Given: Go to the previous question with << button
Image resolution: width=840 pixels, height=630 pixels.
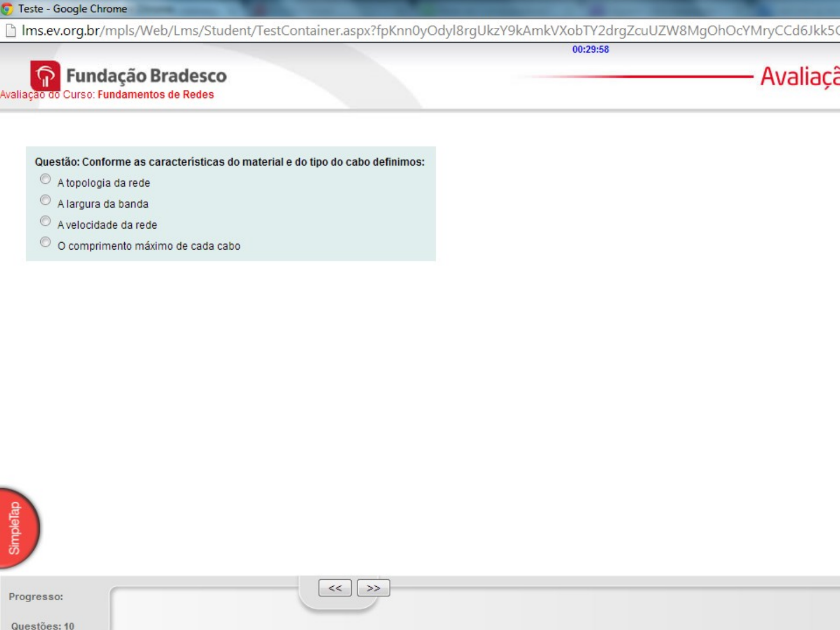Looking at the screenshot, I should (x=335, y=588).
